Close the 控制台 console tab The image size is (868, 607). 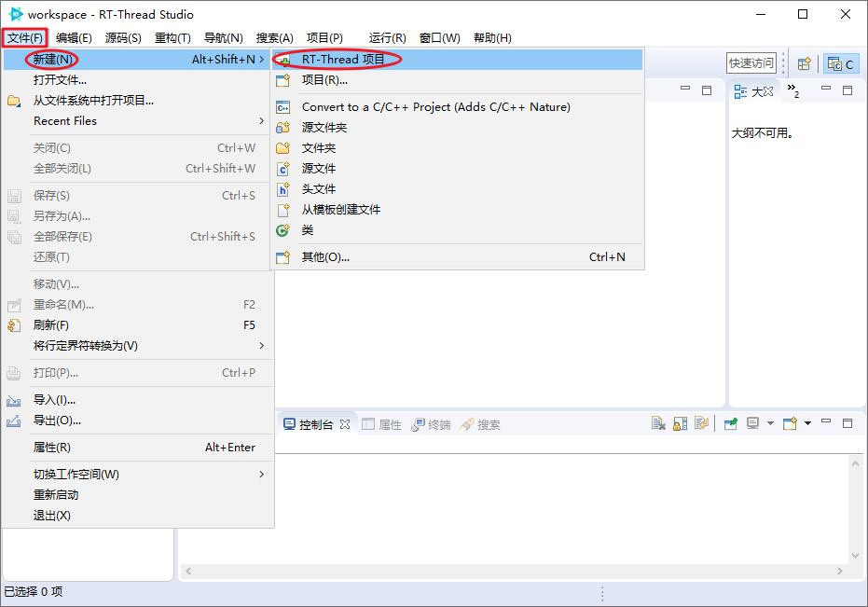pos(345,425)
